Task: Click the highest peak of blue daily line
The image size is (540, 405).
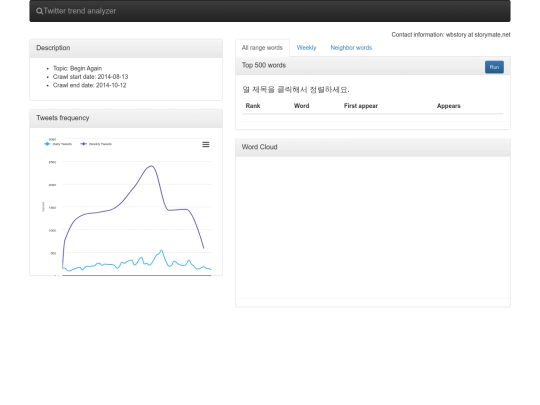Action: [162, 250]
